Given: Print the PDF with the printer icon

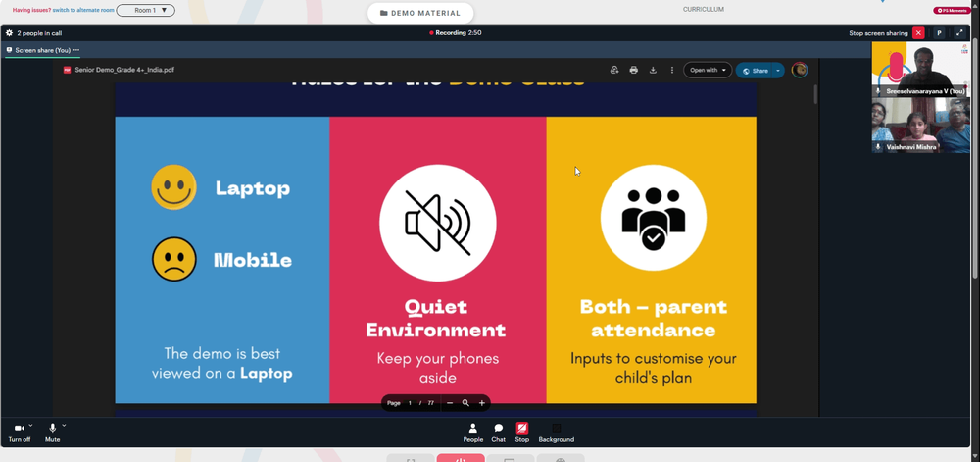Looking at the screenshot, I should (x=634, y=70).
